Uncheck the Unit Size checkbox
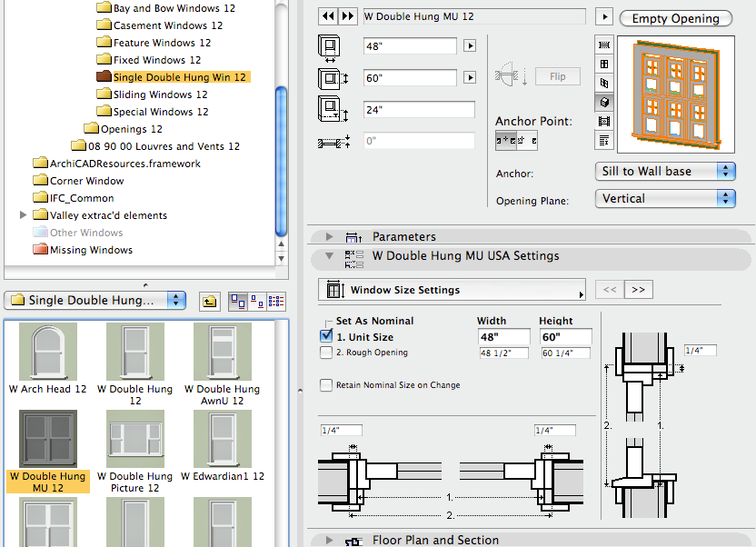 point(326,336)
